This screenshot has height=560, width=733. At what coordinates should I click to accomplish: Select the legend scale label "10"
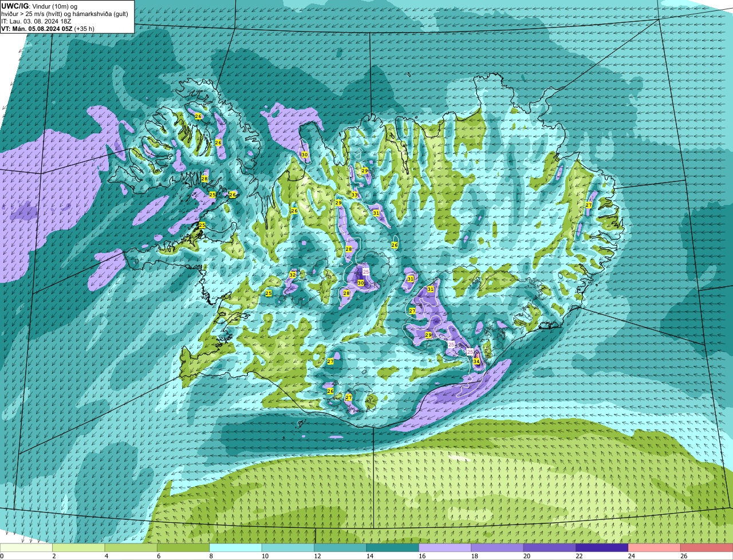click(x=265, y=555)
